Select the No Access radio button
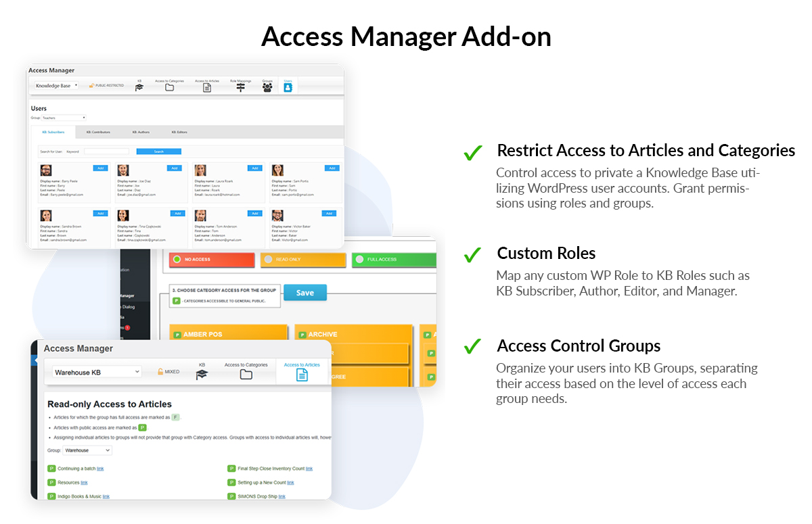This screenshot has height=524, width=812. click(x=176, y=259)
